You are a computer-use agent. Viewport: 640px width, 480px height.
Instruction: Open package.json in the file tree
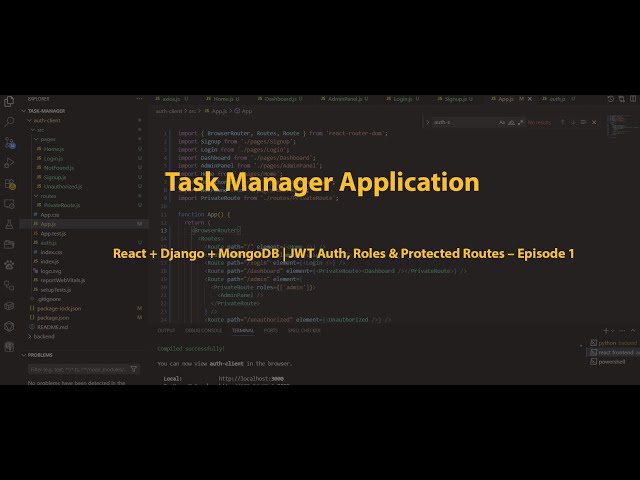(x=53, y=318)
